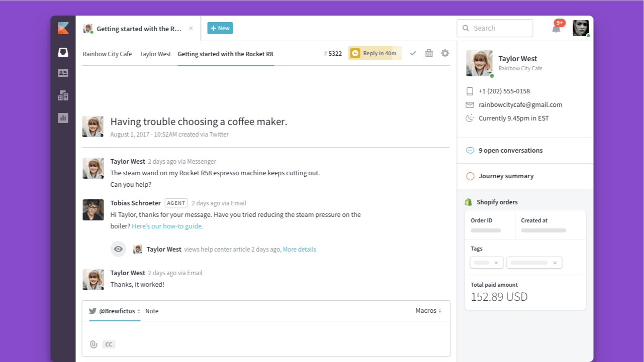This screenshot has width=644, height=362.
Task: Click the Shopify bag icon
Action: pyautogui.click(x=469, y=202)
